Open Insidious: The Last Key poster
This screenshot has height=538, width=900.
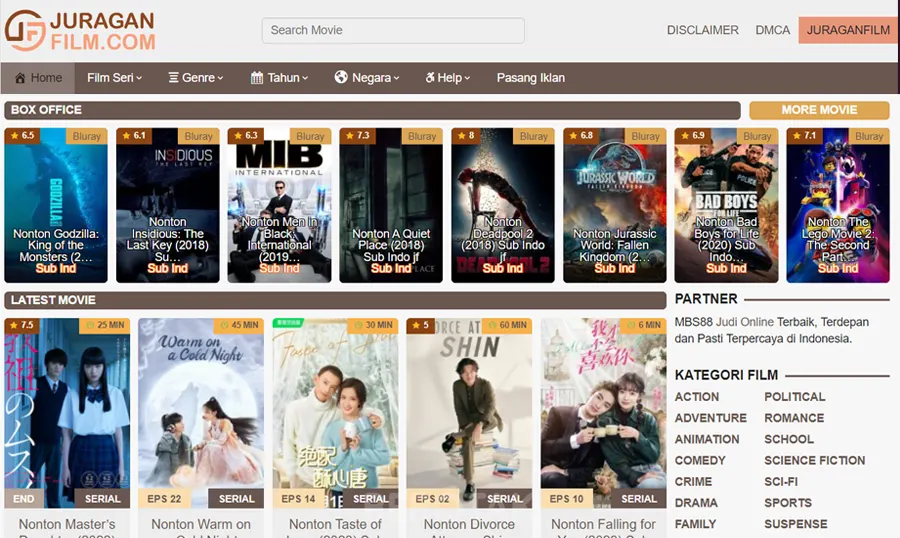[168, 205]
